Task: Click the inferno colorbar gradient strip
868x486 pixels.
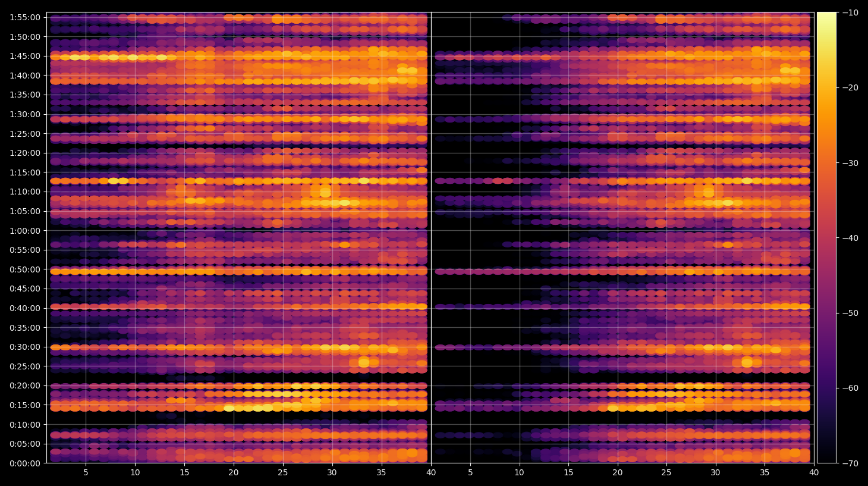Action: (826, 237)
